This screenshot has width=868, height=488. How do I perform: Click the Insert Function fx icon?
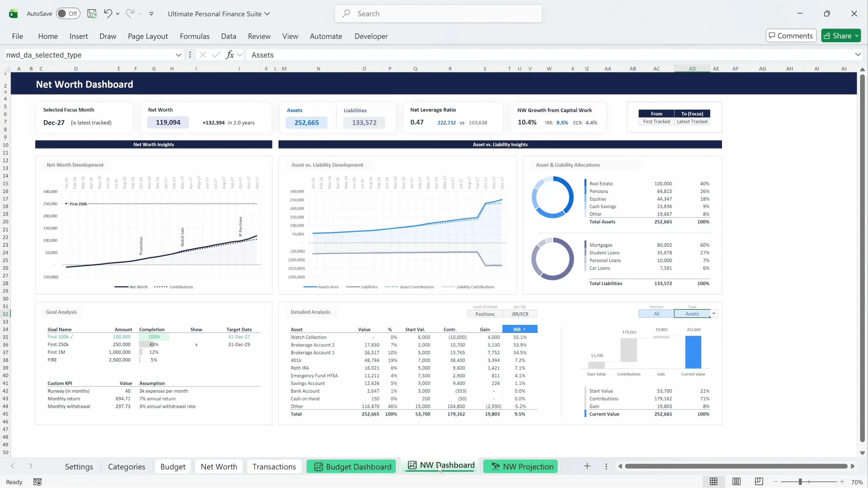[230, 55]
